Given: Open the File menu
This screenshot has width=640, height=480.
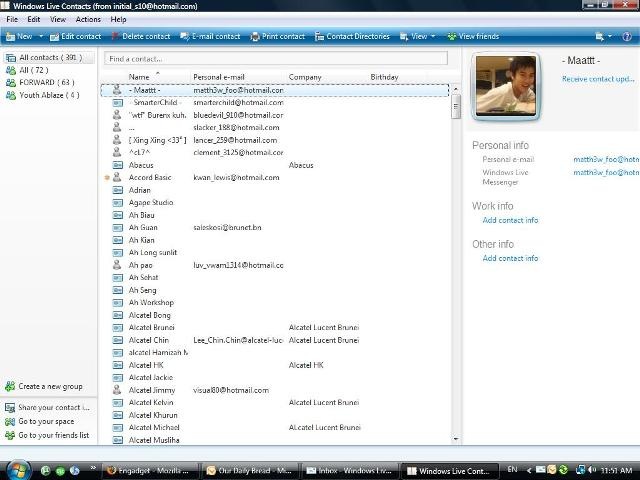Looking at the screenshot, I should click(x=12, y=19).
